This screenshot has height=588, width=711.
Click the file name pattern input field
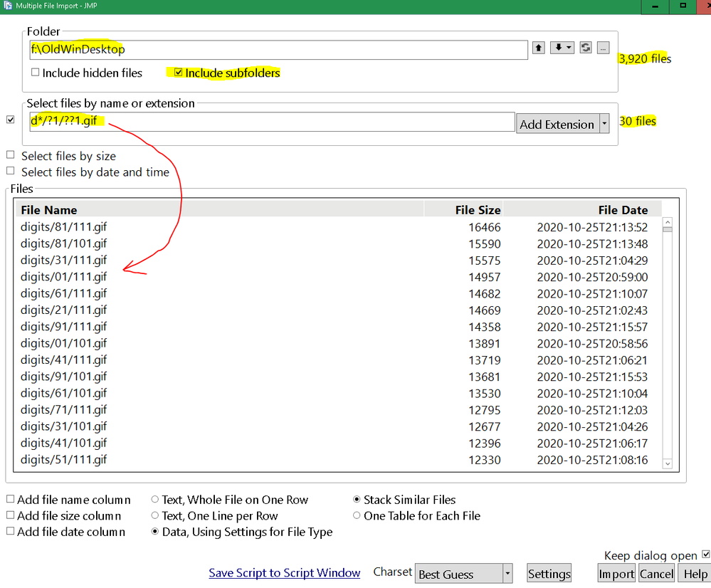click(272, 122)
